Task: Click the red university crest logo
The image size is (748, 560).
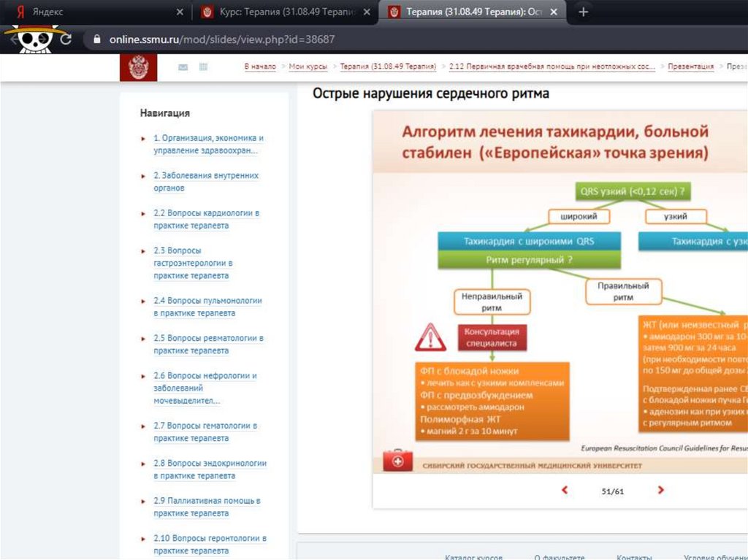Action: 138,67
